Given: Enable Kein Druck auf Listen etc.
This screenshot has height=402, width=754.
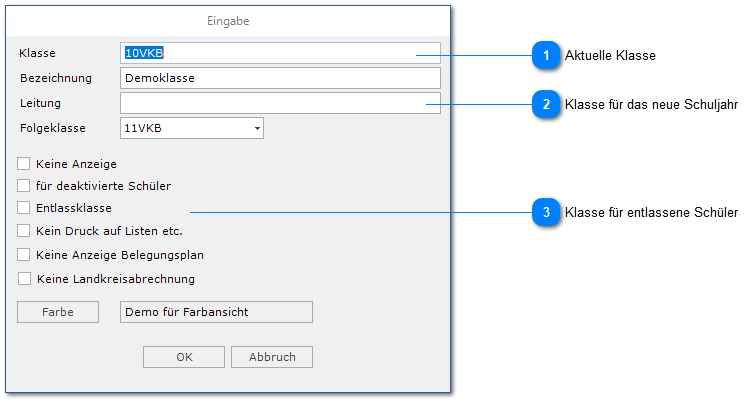Looking at the screenshot, I should 25,231.
